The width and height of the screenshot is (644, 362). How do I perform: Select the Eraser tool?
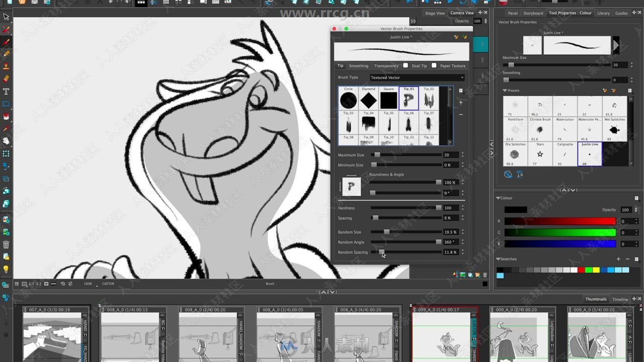tap(6, 79)
